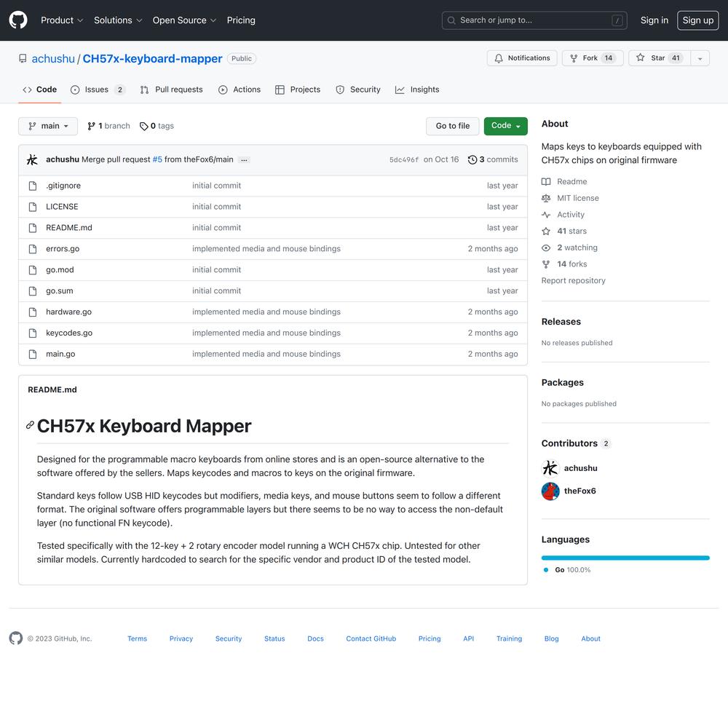Image resolution: width=728 pixels, height=728 pixels.
Task: Click the Sign in link
Action: [654, 20]
